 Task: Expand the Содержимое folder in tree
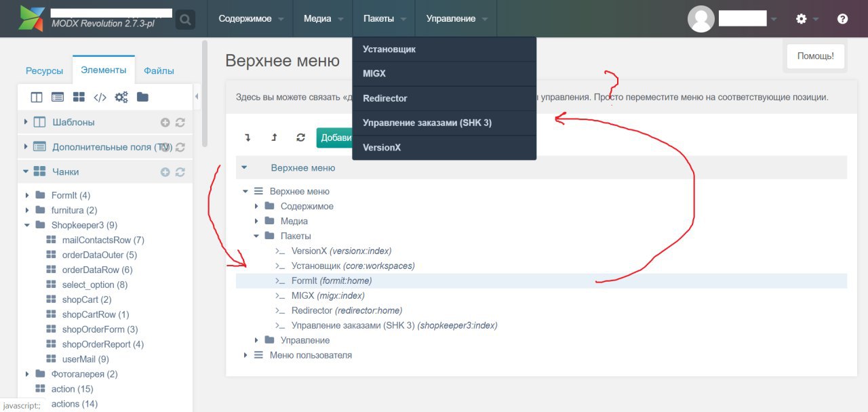point(256,206)
